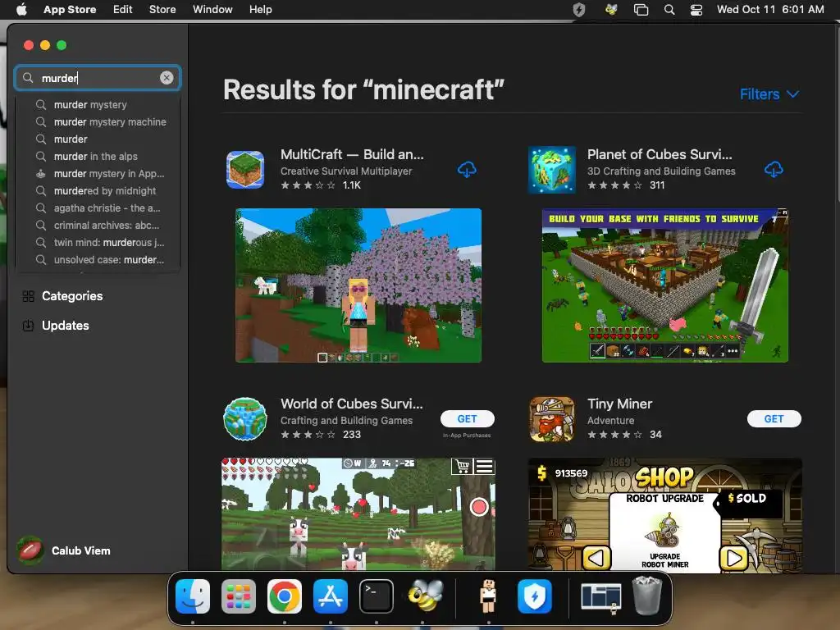
Task: Open the Window menu
Action: point(212,9)
